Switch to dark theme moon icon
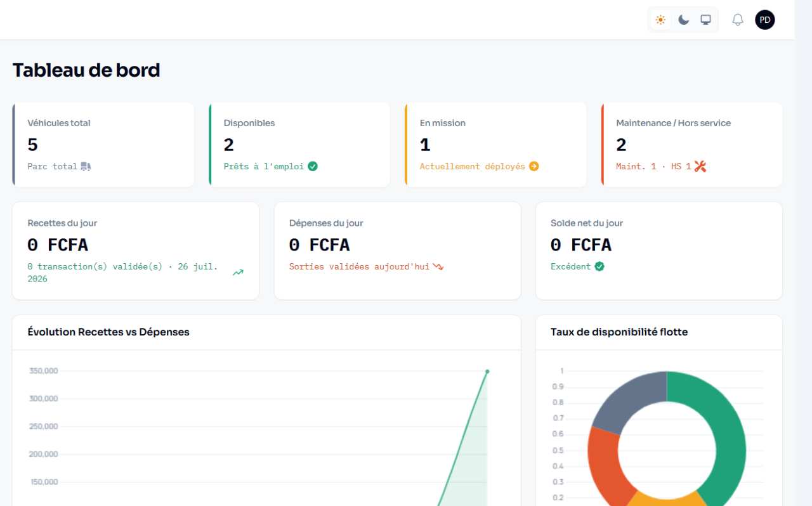The height and width of the screenshot is (506, 812). coord(683,20)
